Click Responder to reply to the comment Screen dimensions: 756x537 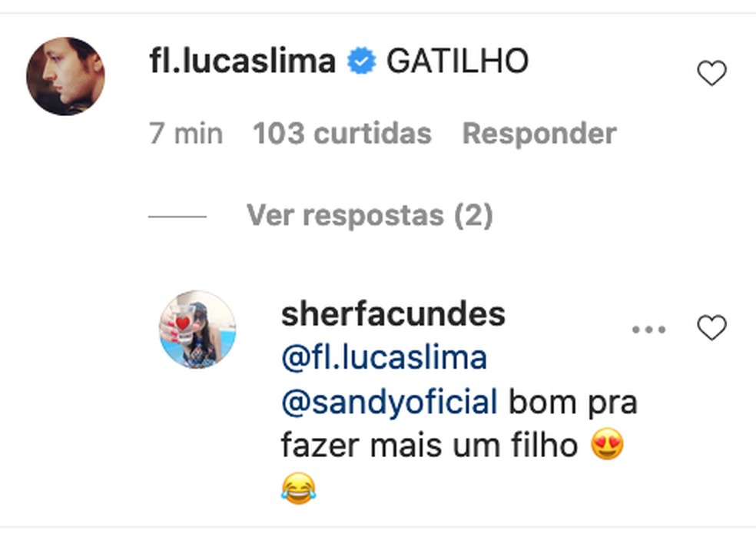538,133
